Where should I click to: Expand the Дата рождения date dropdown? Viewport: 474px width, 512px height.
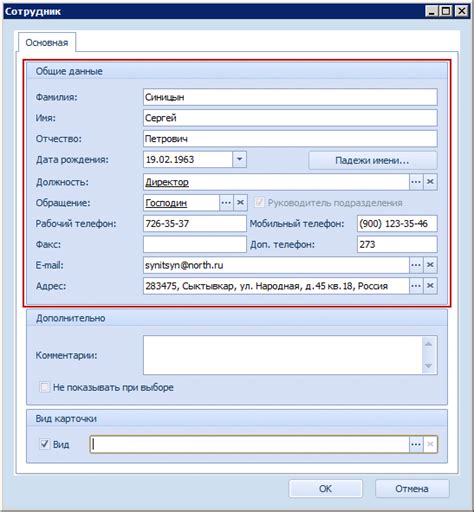pos(239,159)
